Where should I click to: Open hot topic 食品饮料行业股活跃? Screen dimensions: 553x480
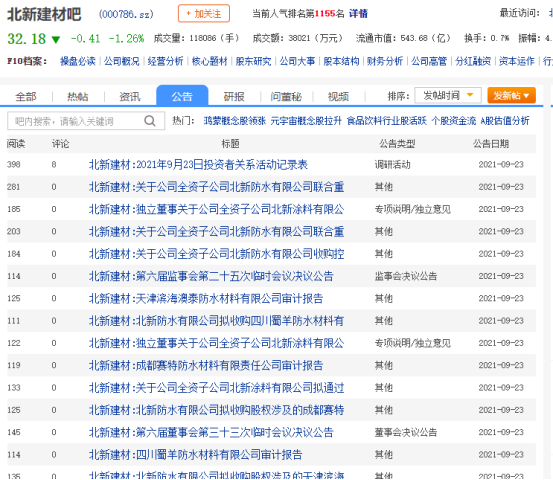(387, 121)
